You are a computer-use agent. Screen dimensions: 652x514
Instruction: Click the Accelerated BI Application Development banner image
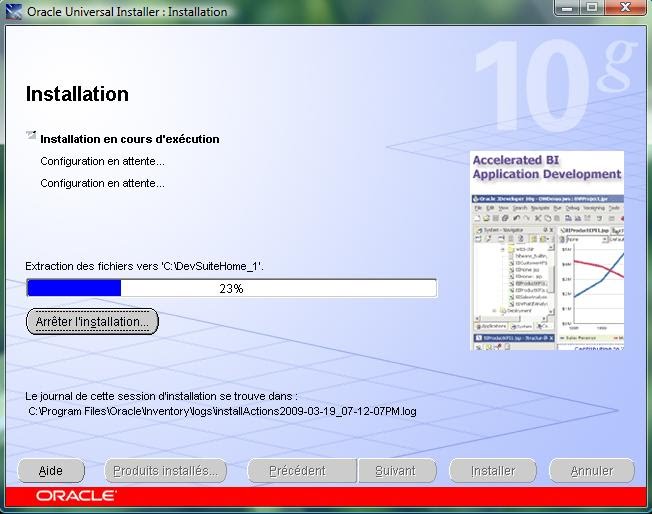coord(547,250)
